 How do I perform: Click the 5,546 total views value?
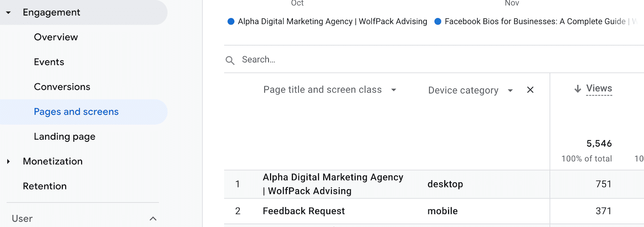(x=599, y=144)
